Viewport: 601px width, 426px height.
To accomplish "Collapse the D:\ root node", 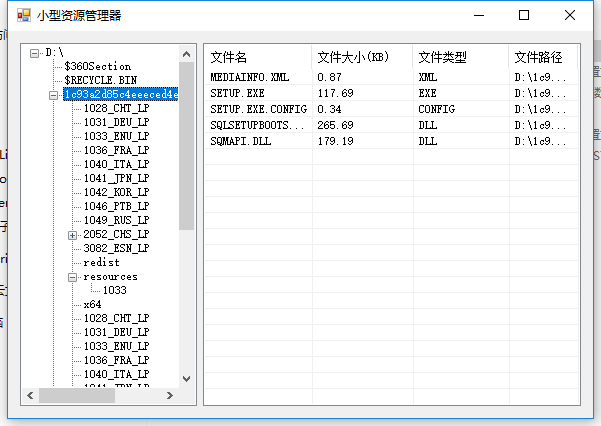I will (34, 53).
